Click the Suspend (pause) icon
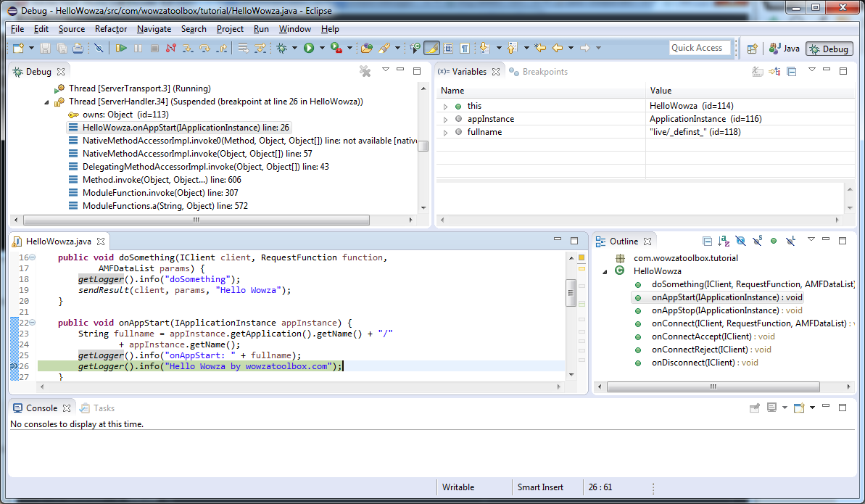The height and width of the screenshot is (504, 865). (138, 49)
